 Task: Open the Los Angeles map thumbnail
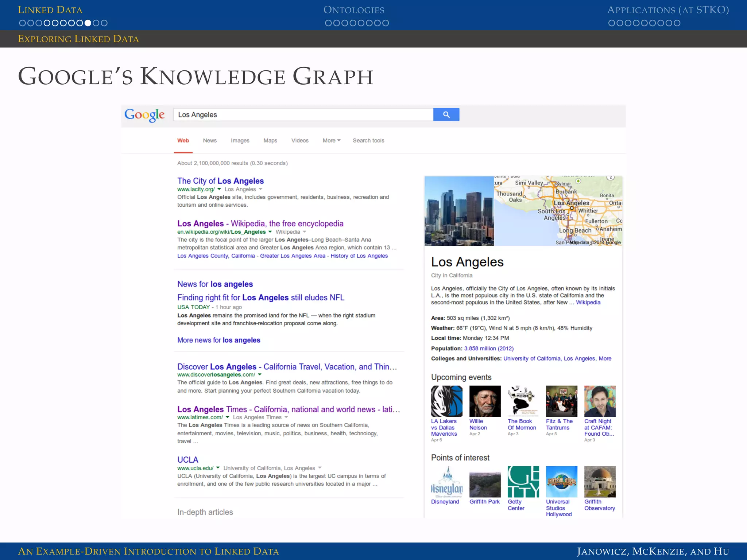click(558, 211)
